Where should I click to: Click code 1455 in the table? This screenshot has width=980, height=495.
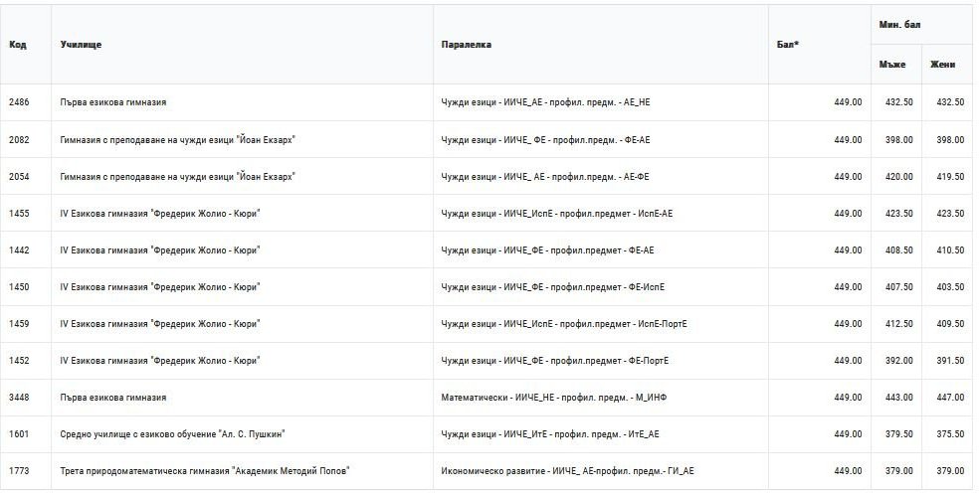(19, 214)
